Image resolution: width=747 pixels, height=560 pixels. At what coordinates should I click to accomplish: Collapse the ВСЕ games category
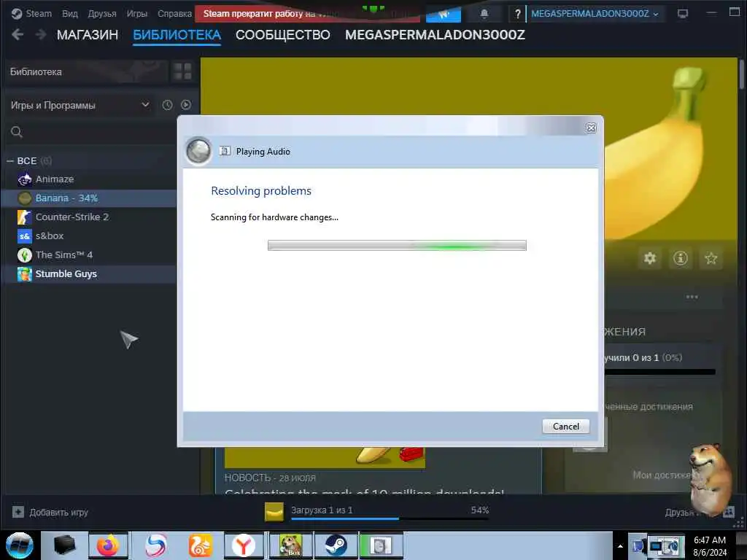tap(10, 161)
